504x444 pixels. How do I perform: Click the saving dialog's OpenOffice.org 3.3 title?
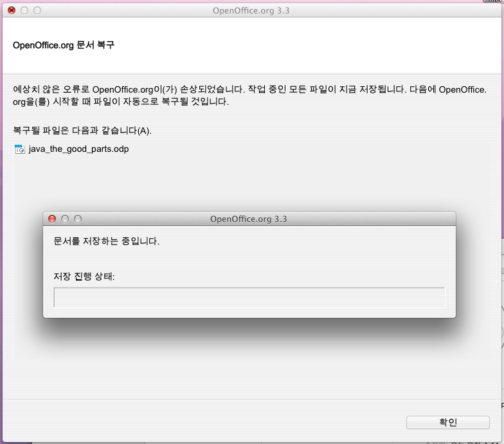[248, 219]
